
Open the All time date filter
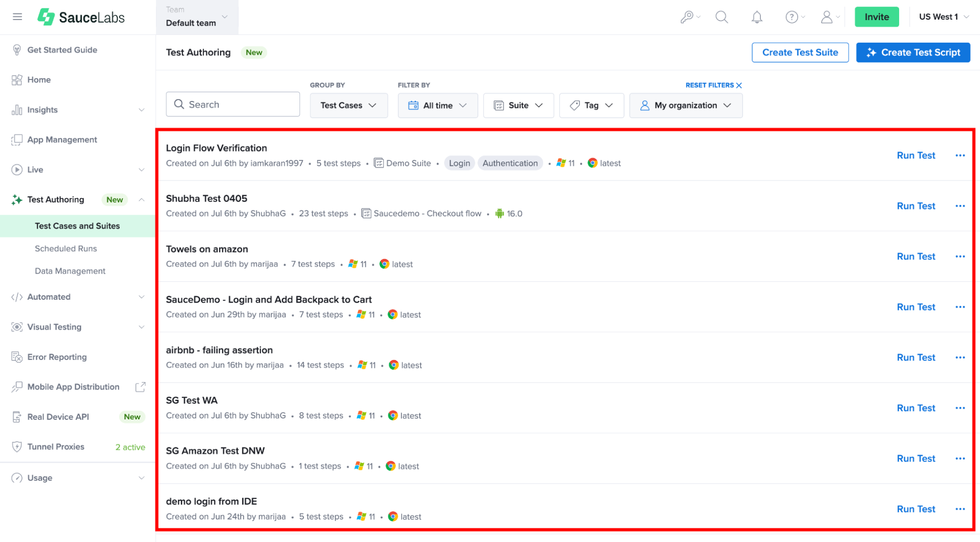tap(438, 105)
